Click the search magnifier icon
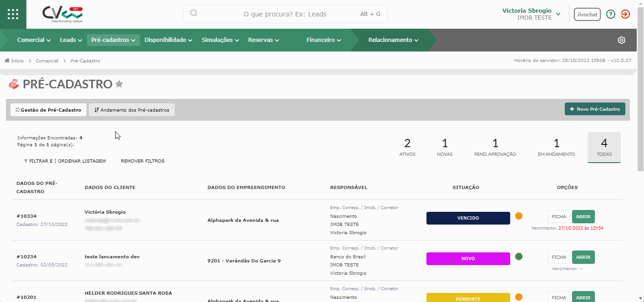The height and width of the screenshot is (302, 644). click(x=193, y=13)
